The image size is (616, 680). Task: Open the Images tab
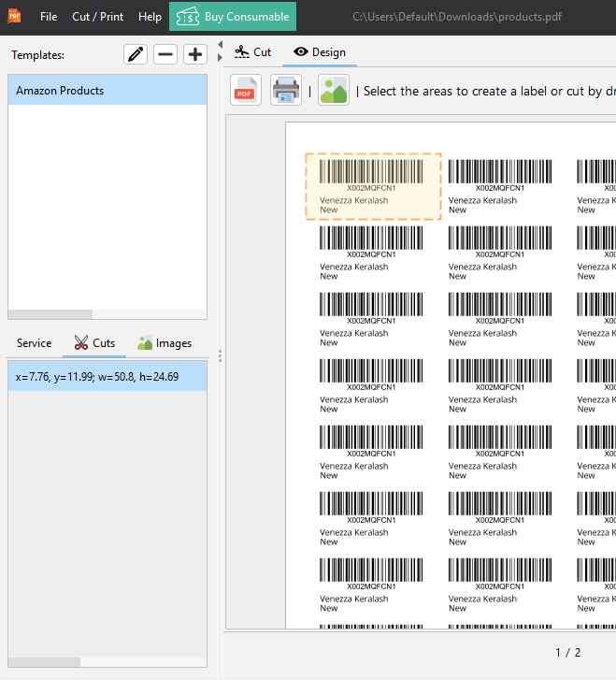click(x=165, y=343)
